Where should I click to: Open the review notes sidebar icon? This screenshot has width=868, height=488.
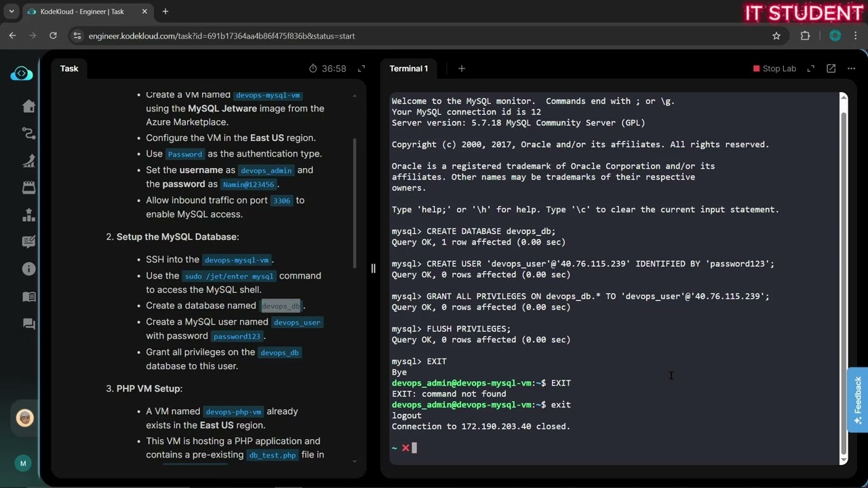click(28, 242)
